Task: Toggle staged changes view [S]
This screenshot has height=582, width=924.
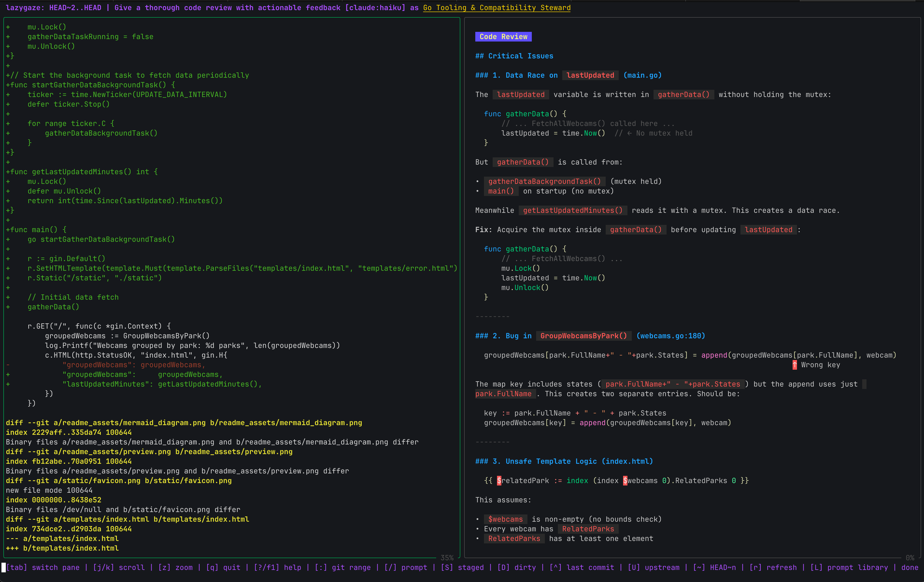Action: (x=447, y=568)
